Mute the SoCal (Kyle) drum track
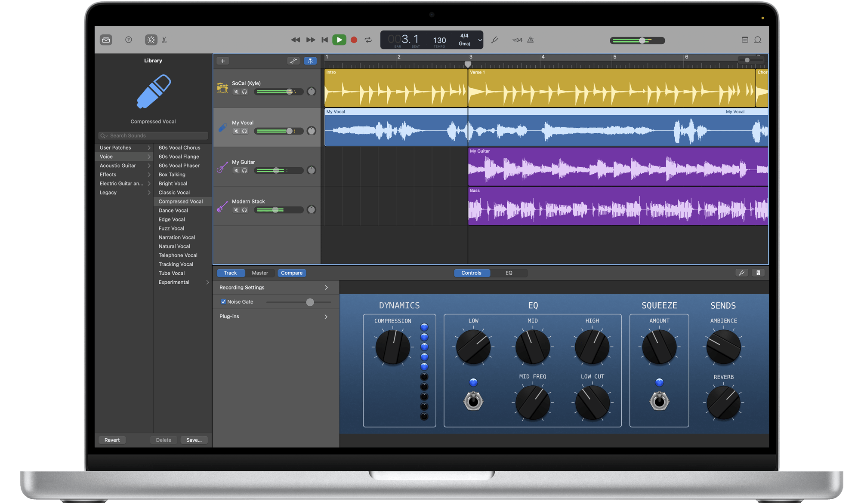The image size is (864, 504). [x=237, y=92]
